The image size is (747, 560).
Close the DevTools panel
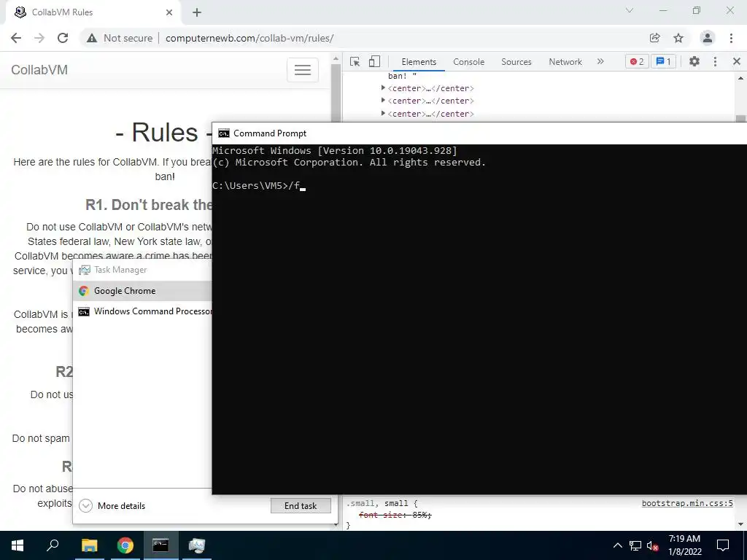click(x=737, y=61)
